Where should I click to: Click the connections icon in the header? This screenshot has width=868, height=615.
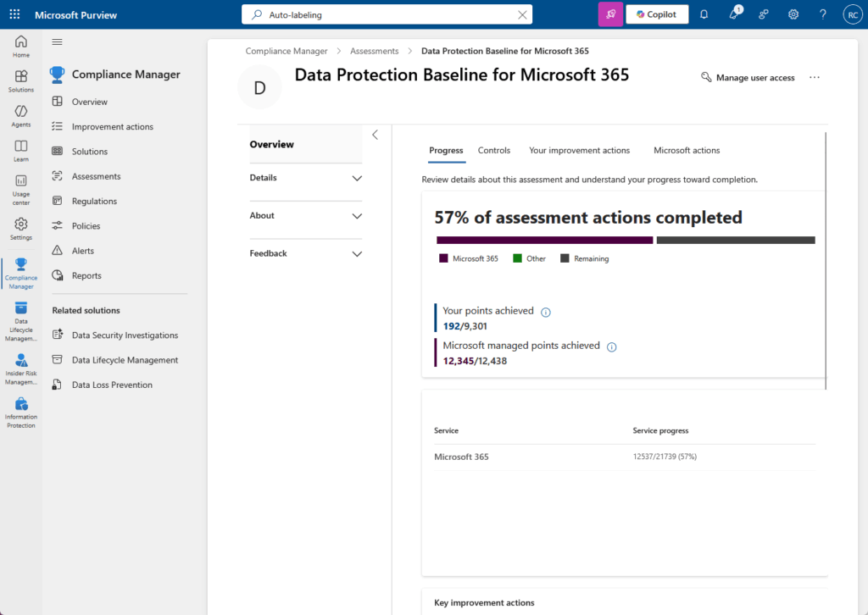click(x=764, y=14)
